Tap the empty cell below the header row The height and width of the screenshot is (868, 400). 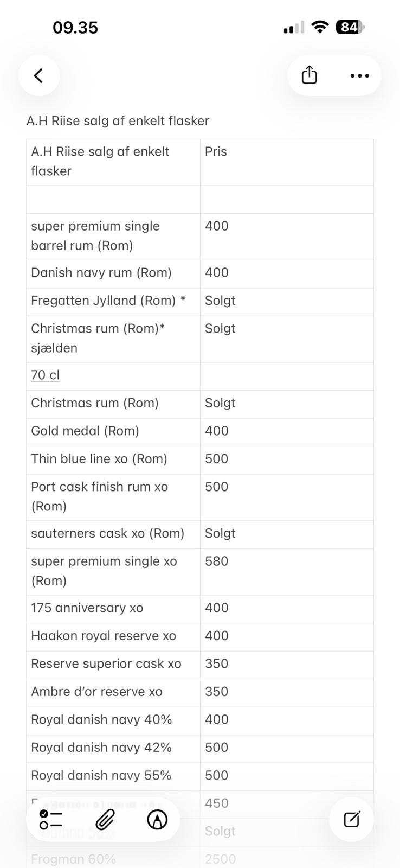(113, 200)
